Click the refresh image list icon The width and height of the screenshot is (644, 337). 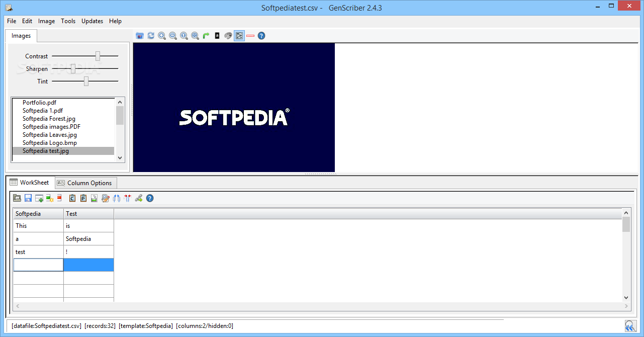(151, 36)
